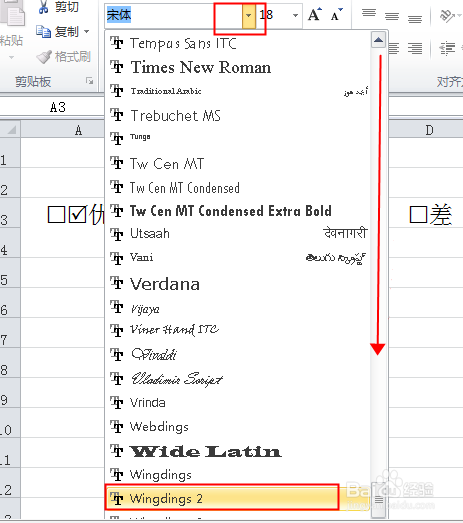Viewport: 463px width, 523px height.
Task: Select the Viner Hand ITC font
Action: [238, 330]
